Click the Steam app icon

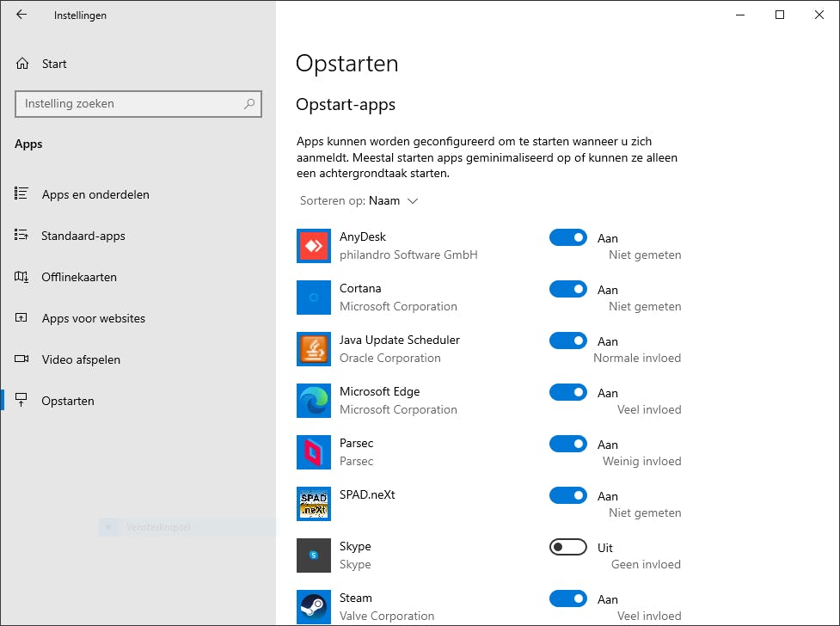313,607
